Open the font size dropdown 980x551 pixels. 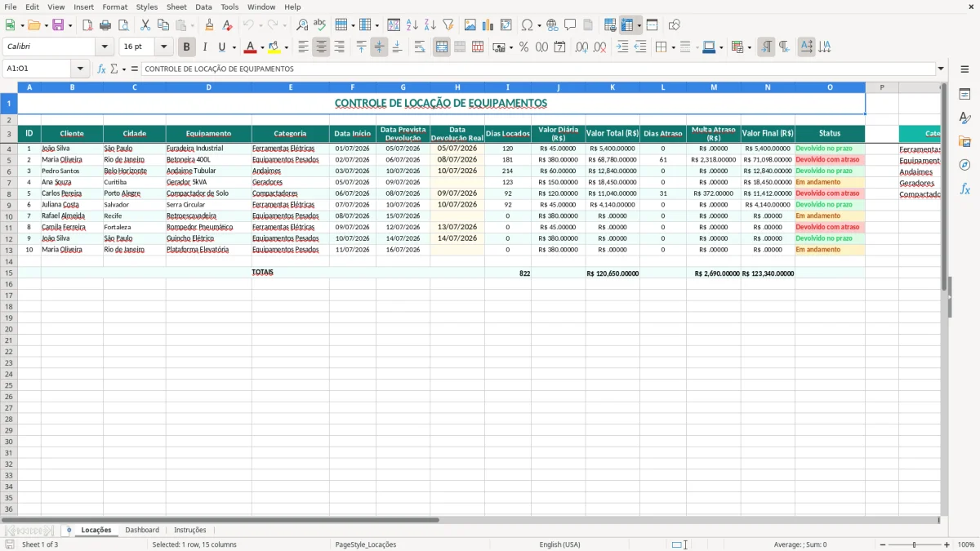tap(163, 47)
